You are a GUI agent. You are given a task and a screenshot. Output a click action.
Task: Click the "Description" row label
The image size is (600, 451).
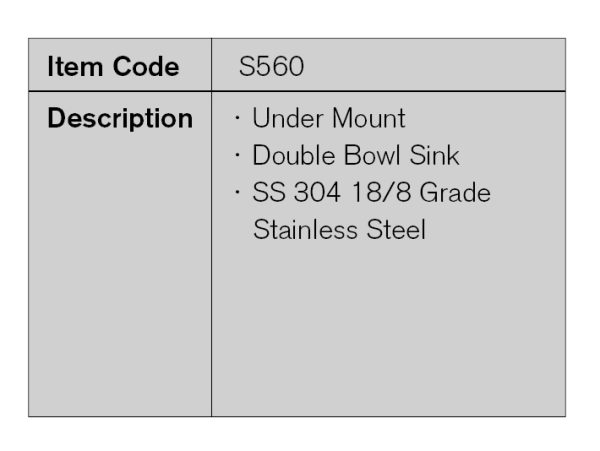point(120,119)
